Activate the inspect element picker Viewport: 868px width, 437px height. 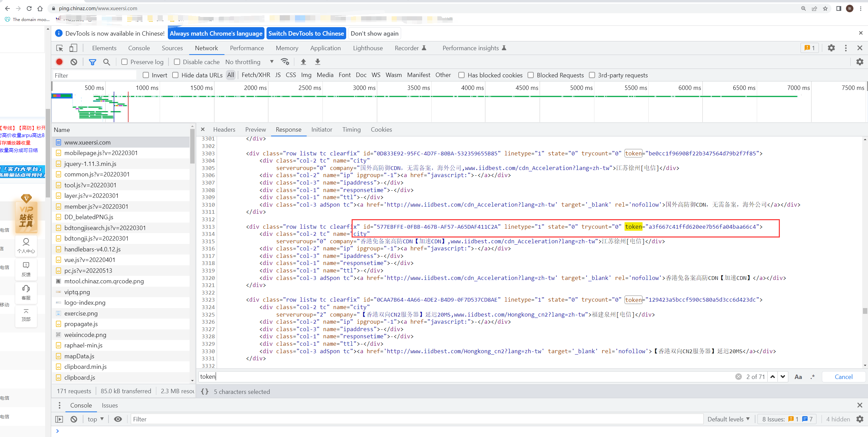[60, 48]
